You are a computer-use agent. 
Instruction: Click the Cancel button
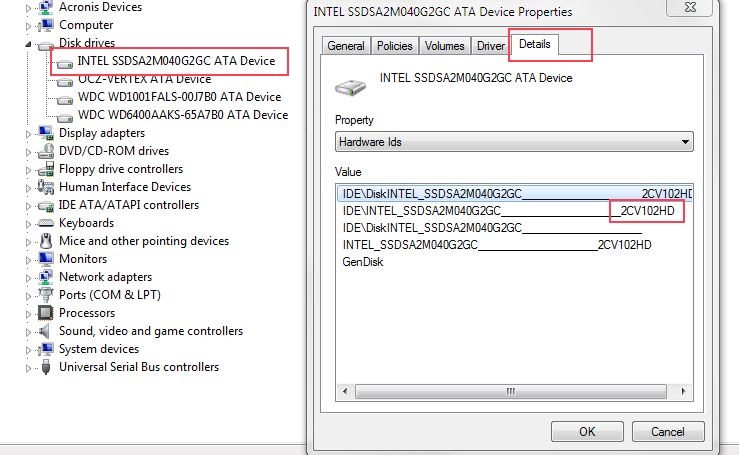pos(668,431)
